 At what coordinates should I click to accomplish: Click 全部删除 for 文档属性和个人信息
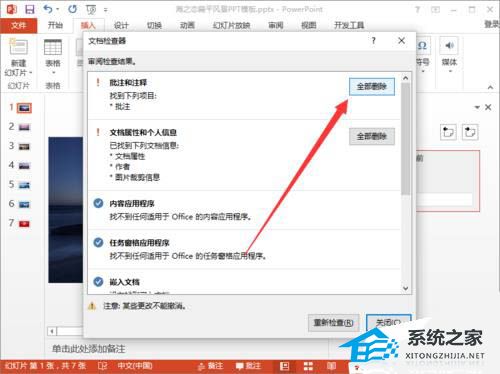[x=372, y=136]
